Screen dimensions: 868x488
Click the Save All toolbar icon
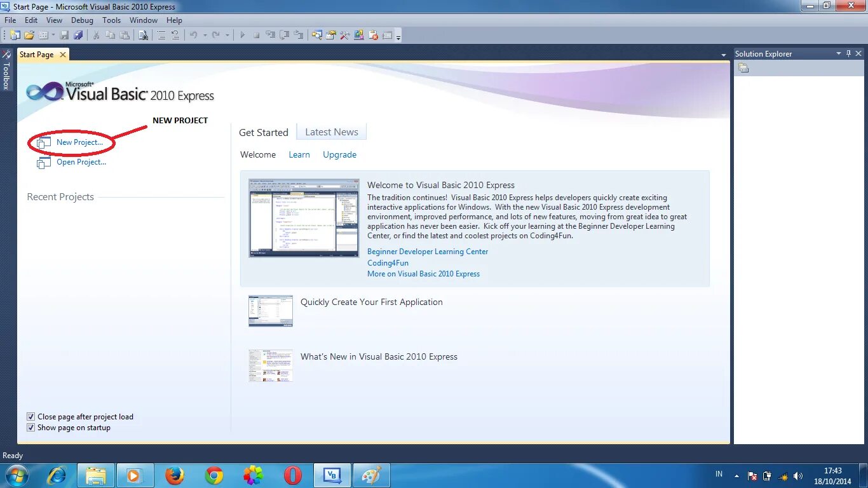[78, 35]
